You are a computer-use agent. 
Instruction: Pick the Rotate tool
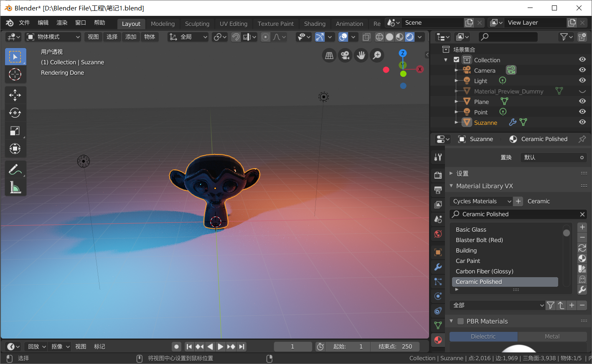point(15,113)
